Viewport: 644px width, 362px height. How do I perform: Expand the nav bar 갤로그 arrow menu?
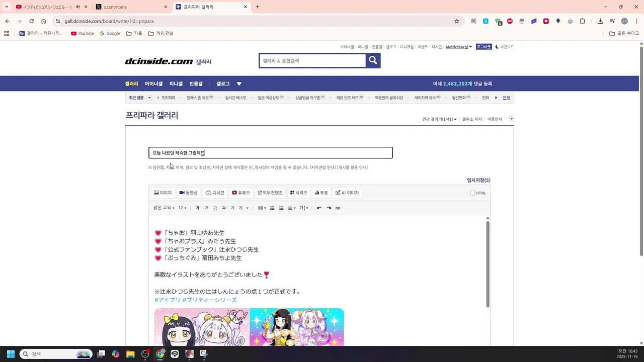[239, 84]
